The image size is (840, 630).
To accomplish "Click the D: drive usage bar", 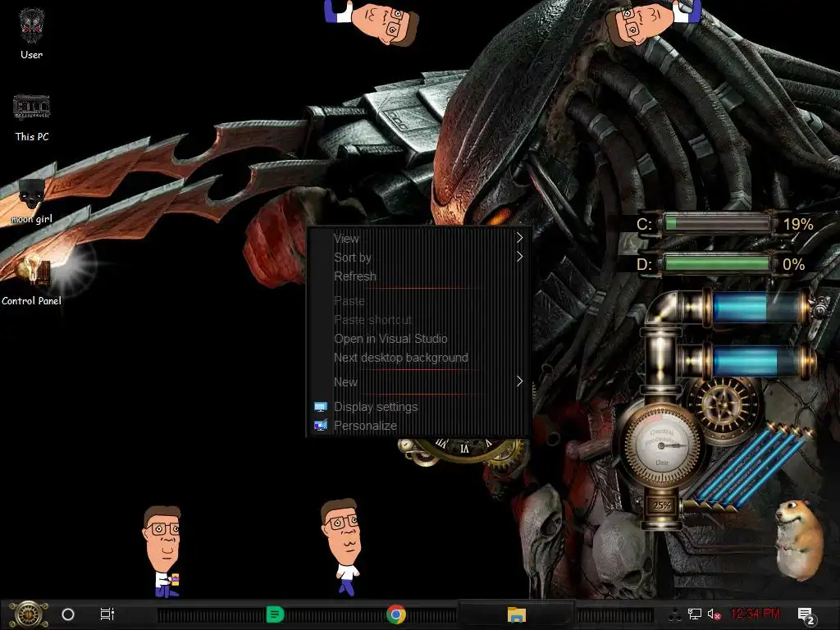I will [x=717, y=263].
